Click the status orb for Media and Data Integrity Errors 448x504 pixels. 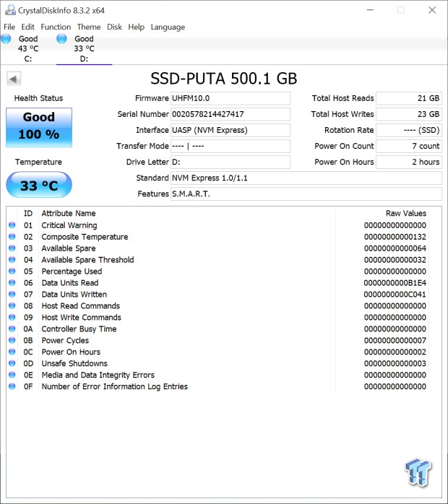pyautogui.click(x=12, y=375)
